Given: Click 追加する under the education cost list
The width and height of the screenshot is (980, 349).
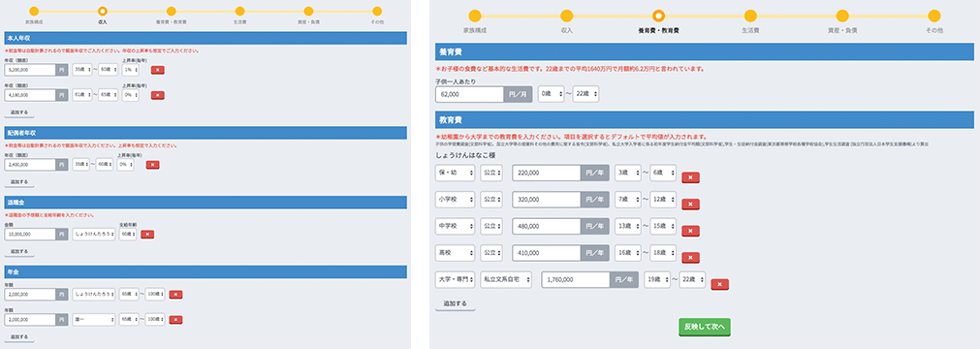Looking at the screenshot, I should pos(455,303).
